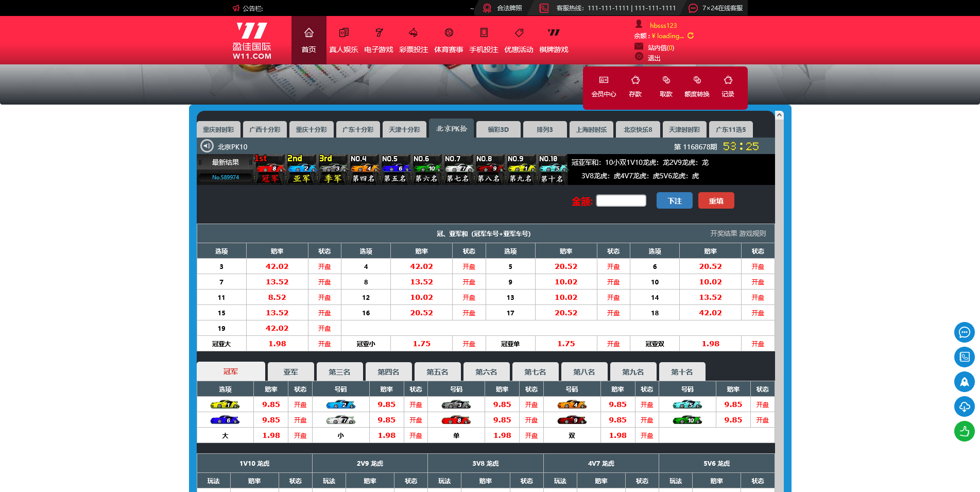Switch to 福彩3D tab
980x492 pixels.
(498, 129)
